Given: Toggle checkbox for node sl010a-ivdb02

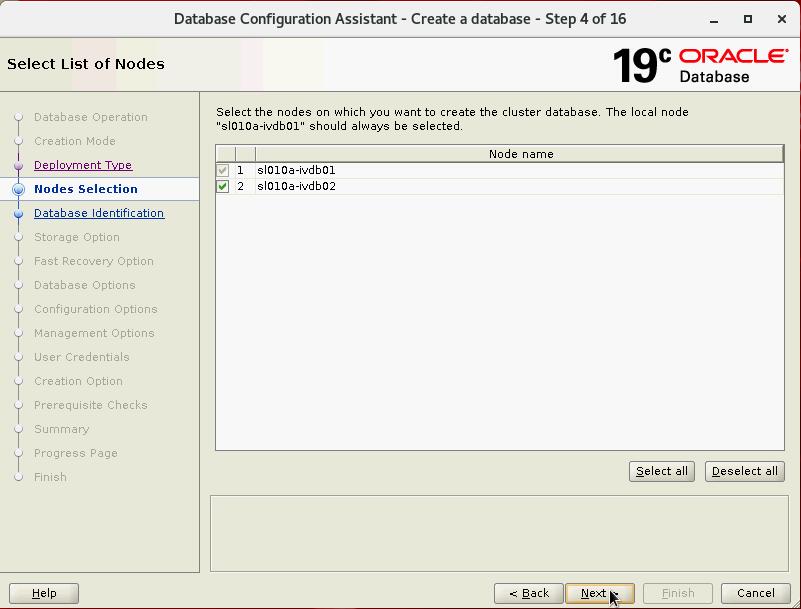Looking at the screenshot, I should pyautogui.click(x=223, y=186).
